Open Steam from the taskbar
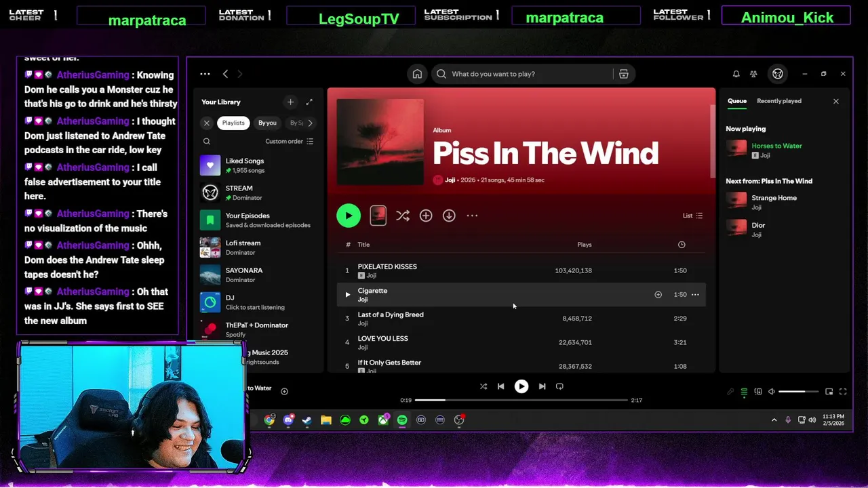The image size is (868, 488). point(307,420)
